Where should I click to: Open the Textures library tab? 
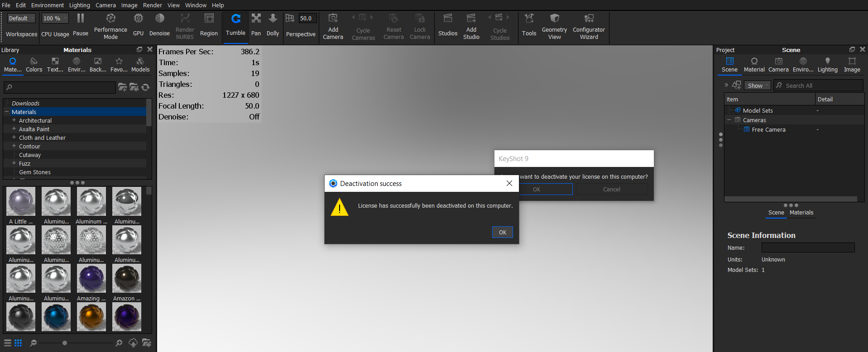(x=55, y=65)
